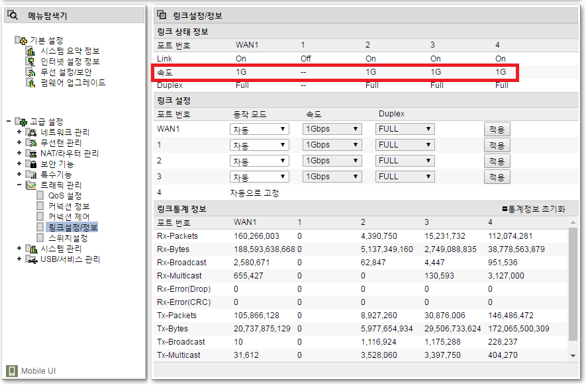
Task: Click the 링크설정/정보 panel header icon
Action: [x=162, y=15]
